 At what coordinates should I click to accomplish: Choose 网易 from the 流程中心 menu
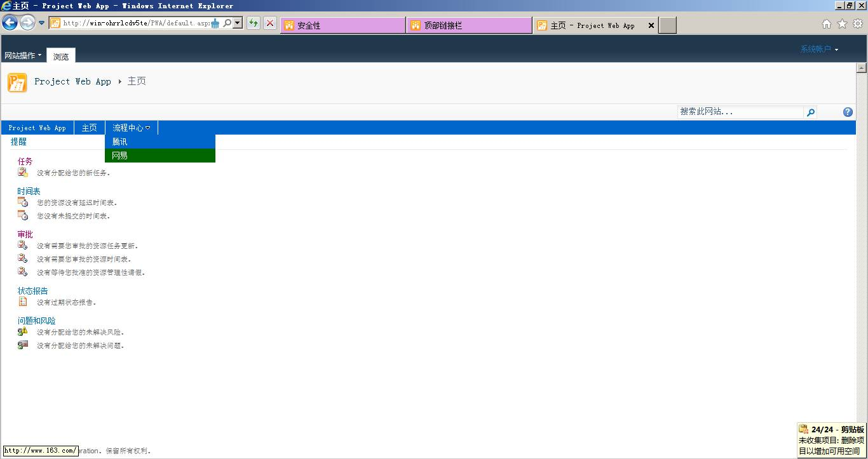(160, 156)
